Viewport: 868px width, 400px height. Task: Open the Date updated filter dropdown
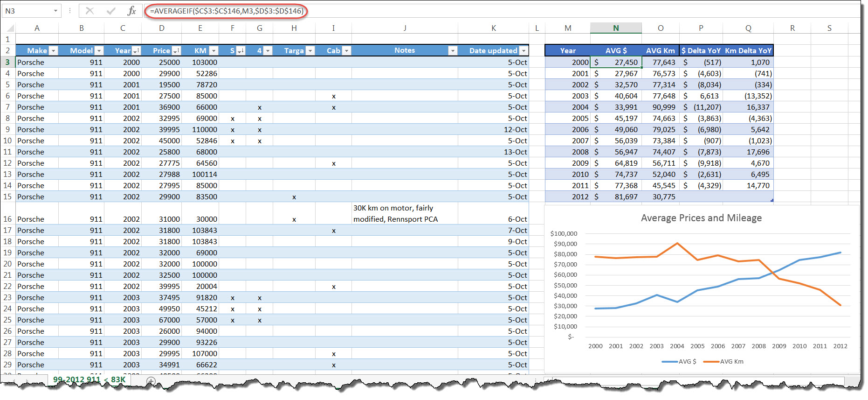tap(524, 50)
